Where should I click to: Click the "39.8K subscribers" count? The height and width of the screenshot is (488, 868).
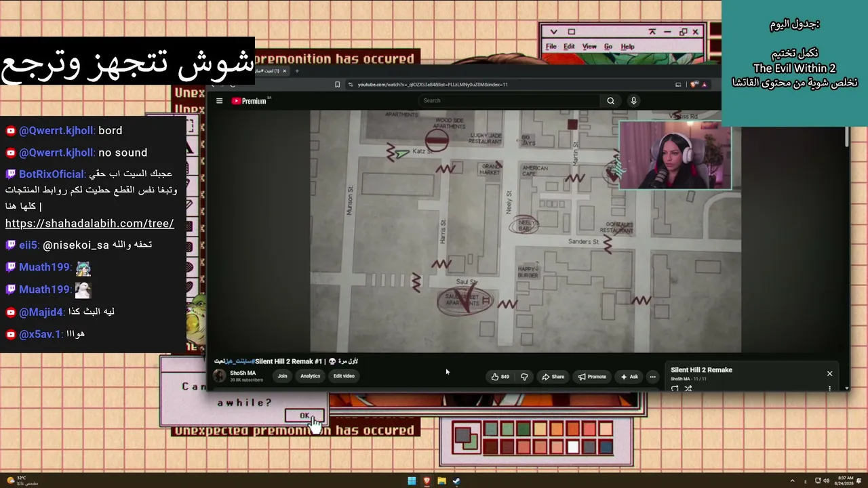click(x=246, y=380)
